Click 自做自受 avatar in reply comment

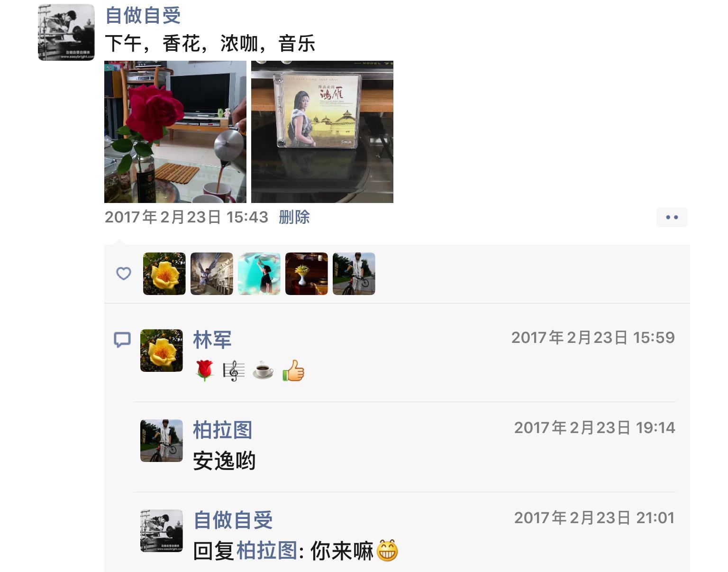coord(162,531)
